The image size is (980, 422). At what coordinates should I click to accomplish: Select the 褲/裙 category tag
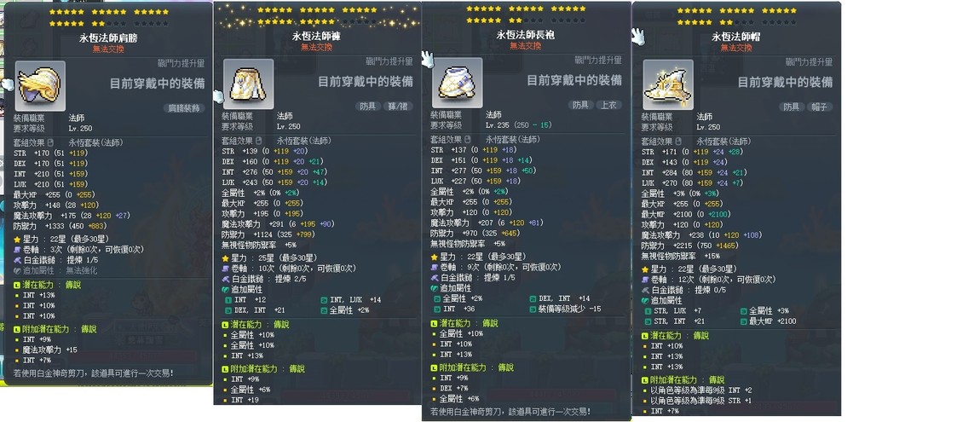(398, 107)
